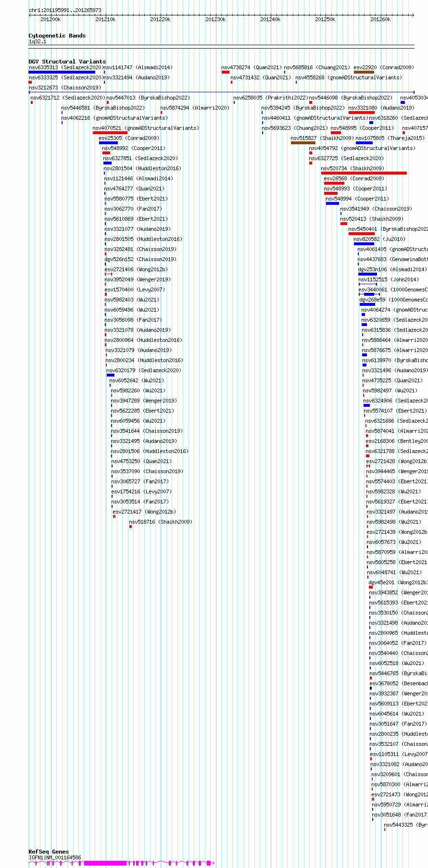Click the 201260k ruler position
The image size is (428, 868).
click(380, 19)
